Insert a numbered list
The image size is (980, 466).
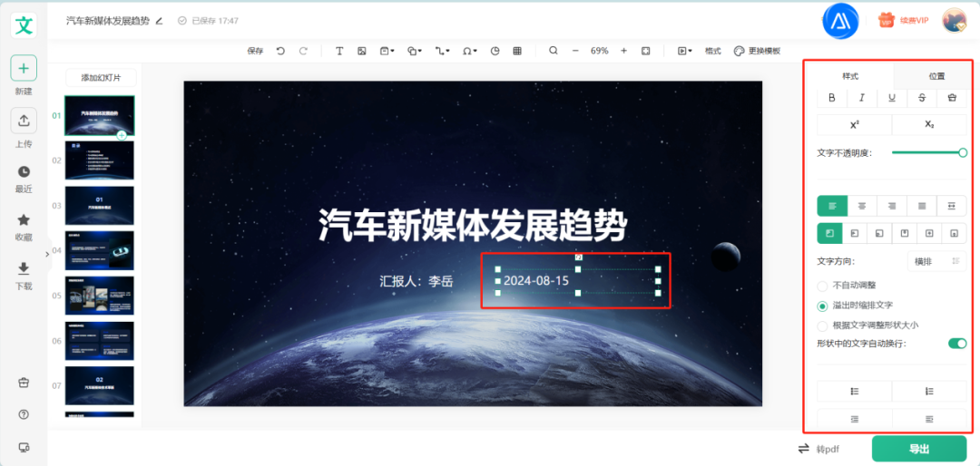tap(929, 391)
